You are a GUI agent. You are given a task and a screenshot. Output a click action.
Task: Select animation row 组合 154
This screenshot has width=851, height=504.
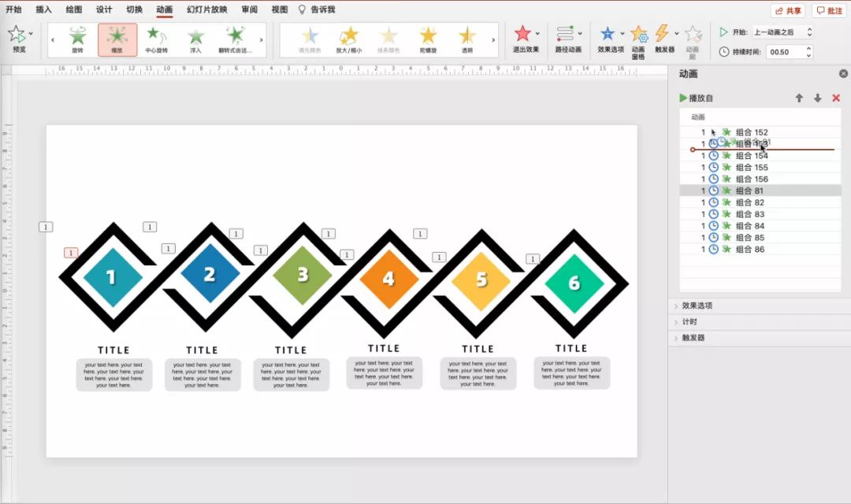(x=760, y=156)
